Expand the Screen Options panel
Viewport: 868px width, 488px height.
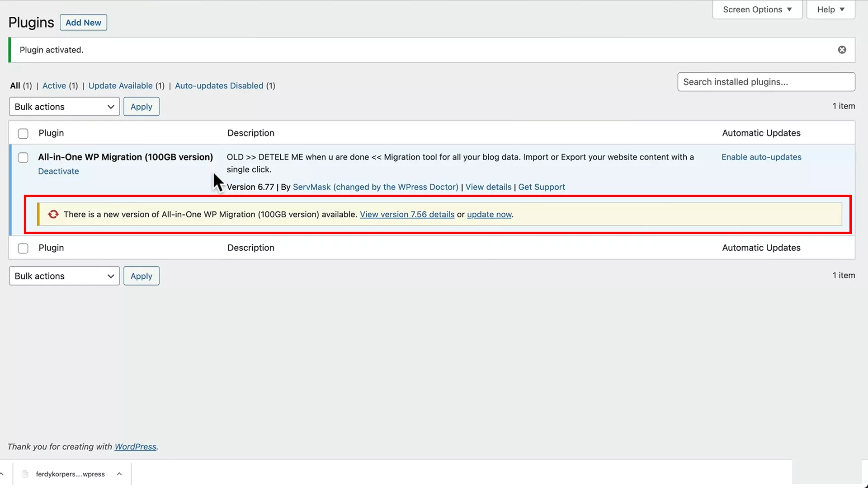point(757,9)
